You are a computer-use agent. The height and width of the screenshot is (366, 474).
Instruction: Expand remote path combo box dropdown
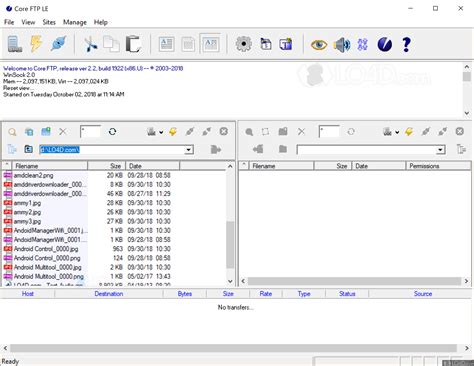[440, 150]
